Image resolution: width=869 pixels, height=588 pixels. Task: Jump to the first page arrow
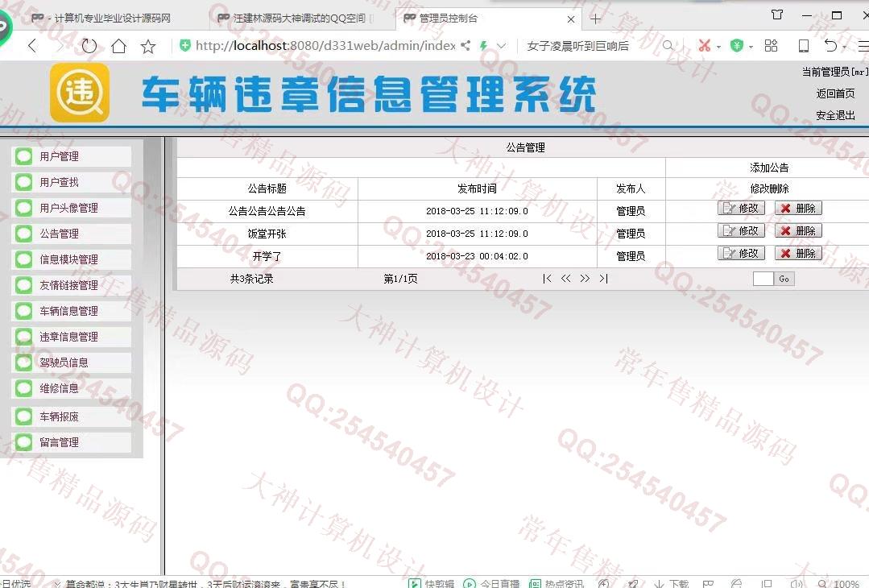(547, 278)
